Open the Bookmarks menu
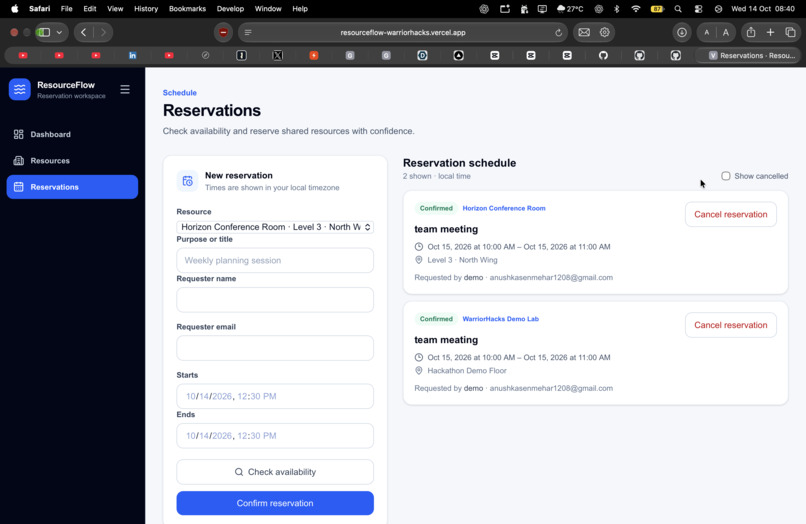Screen dimensions: 806x524 [x=187, y=9]
